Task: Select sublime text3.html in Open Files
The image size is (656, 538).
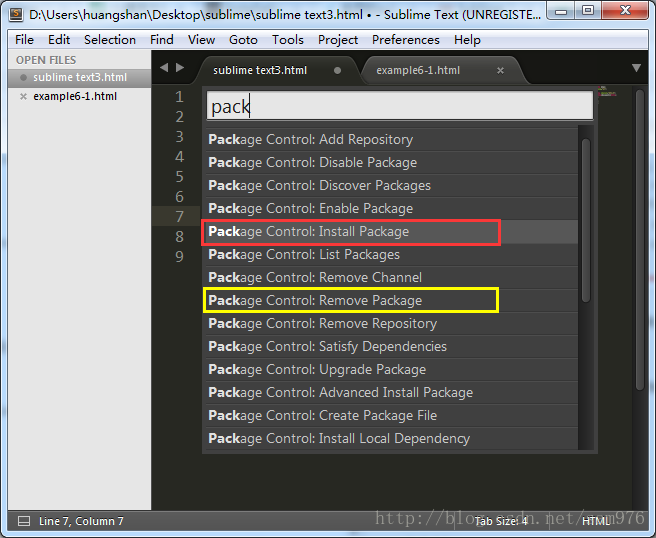Action: click(x=79, y=77)
